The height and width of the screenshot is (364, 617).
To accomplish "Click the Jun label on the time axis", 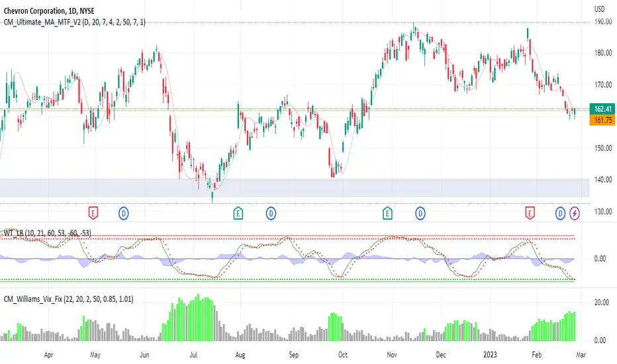I will click(x=144, y=355).
